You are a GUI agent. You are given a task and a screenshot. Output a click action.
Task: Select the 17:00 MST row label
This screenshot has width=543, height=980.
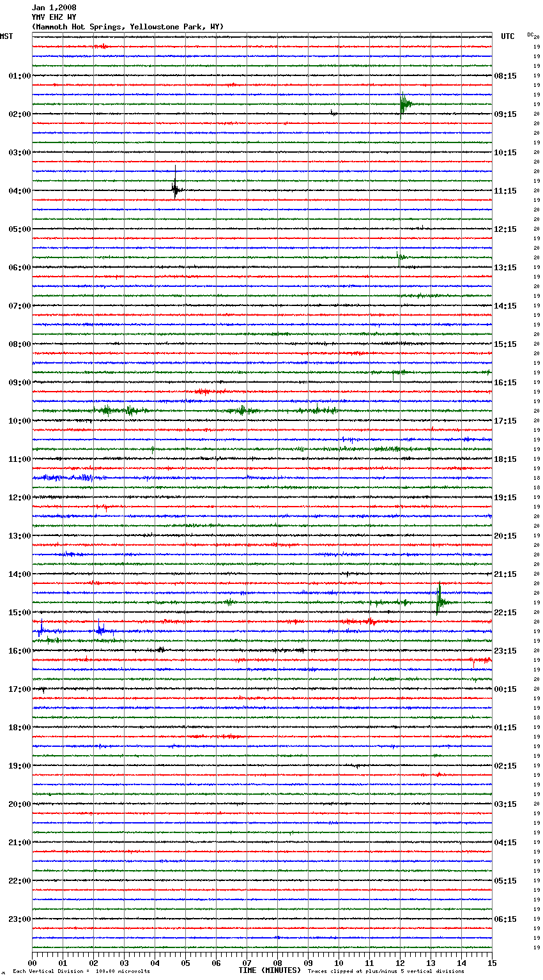point(20,689)
